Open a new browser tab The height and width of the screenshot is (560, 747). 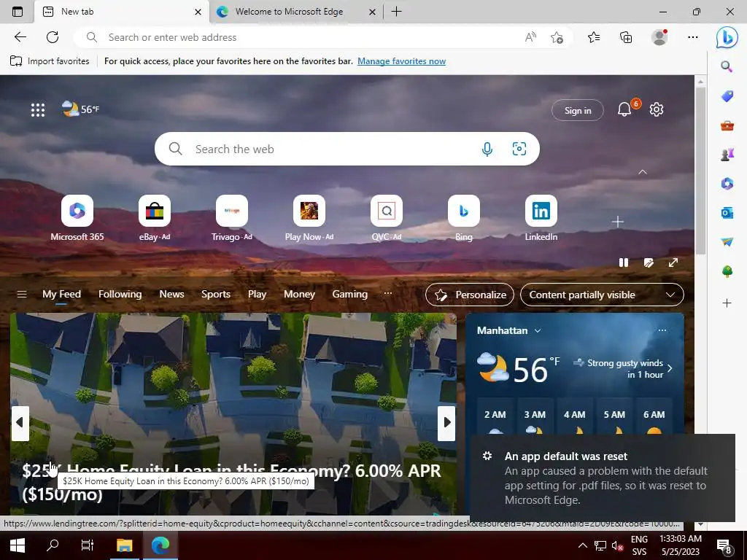(x=396, y=12)
